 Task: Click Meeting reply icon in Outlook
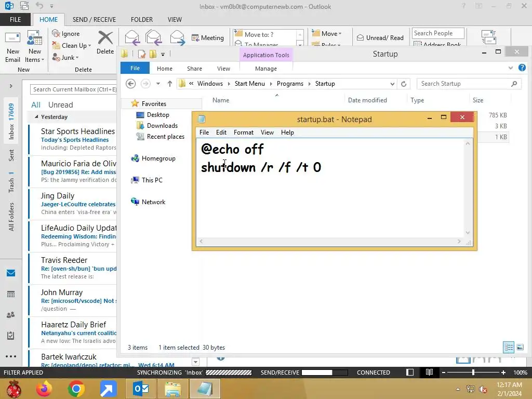click(x=195, y=37)
